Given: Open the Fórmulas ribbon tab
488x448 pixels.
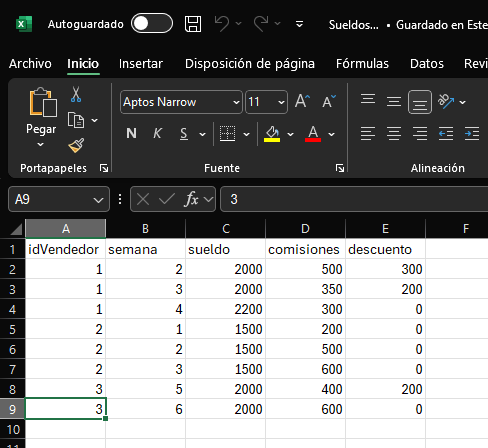Looking at the screenshot, I should (362, 63).
